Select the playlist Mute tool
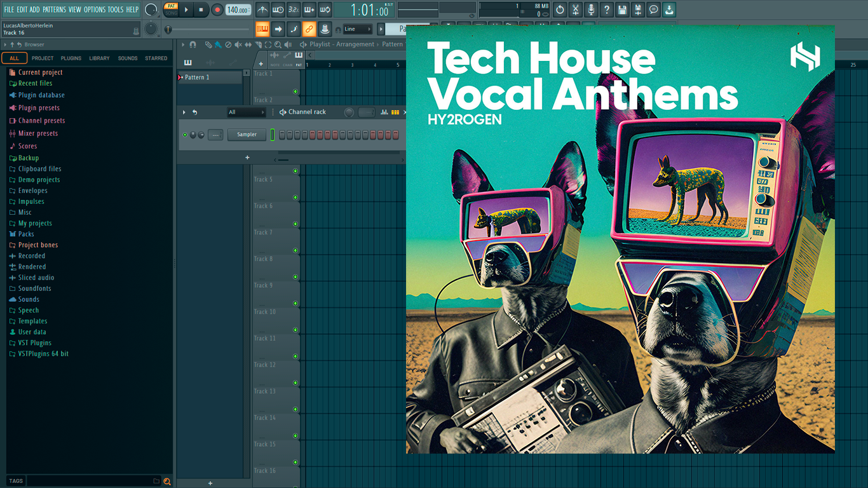 pos(238,44)
